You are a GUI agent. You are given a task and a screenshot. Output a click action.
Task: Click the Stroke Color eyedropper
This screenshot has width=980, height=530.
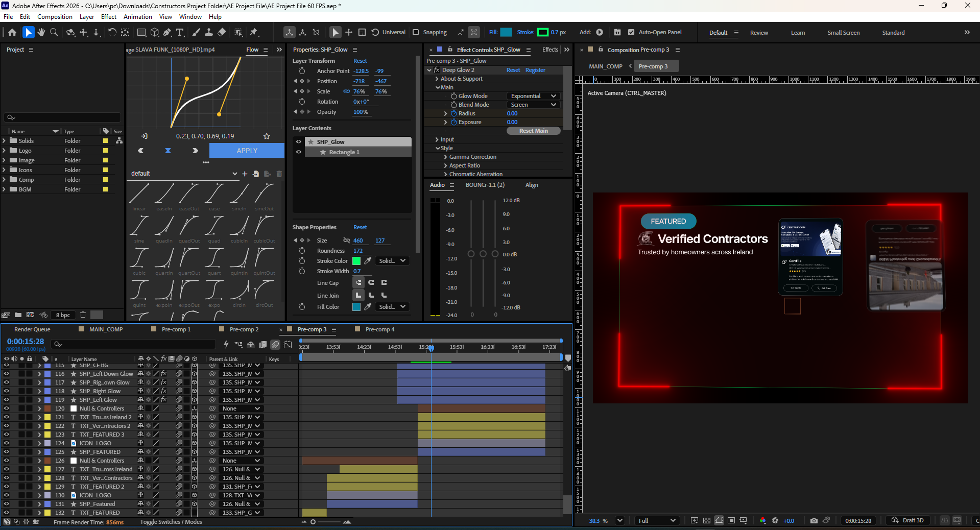click(x=368, y=261)
